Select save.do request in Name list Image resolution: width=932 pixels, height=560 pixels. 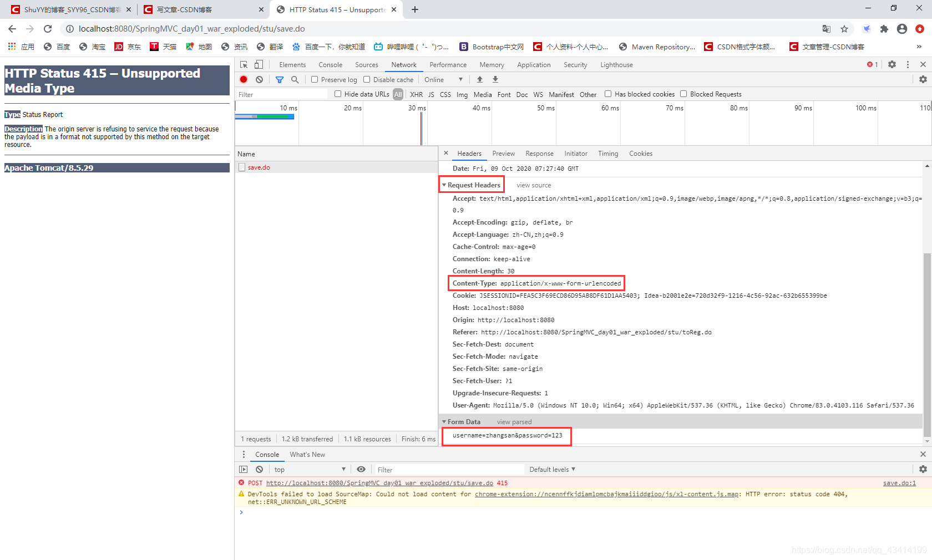point(336,167)
